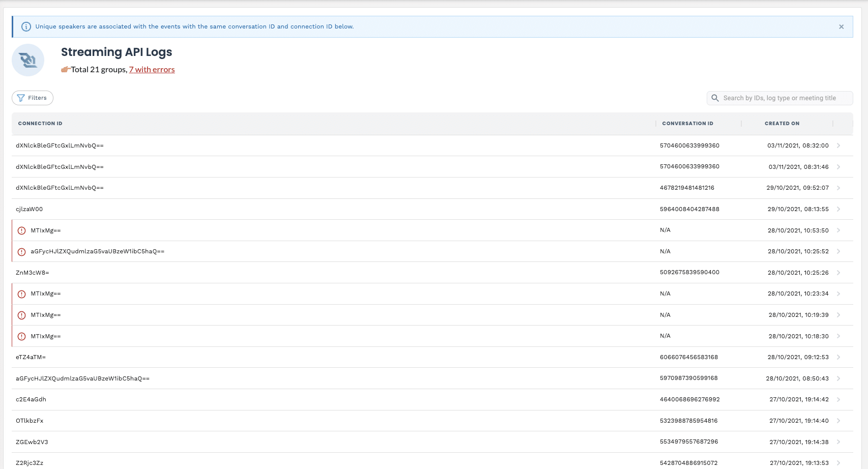The width and height of the screenshot is (868, 469).
Task: Click error icon on aGFycHJlZXQ row at 10:25:52
Action: coord(21,252)
